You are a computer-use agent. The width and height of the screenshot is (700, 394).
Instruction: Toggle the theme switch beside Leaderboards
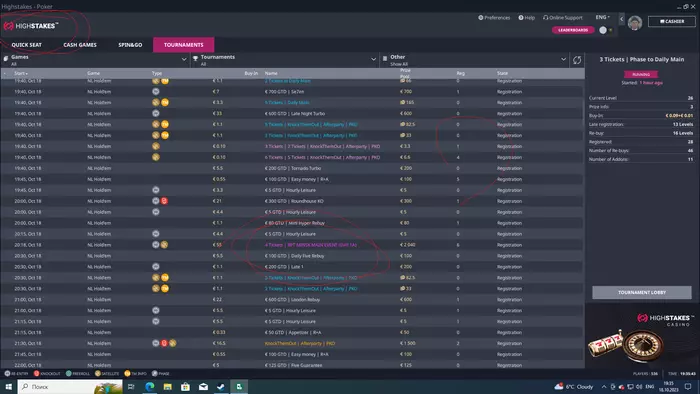606,30
